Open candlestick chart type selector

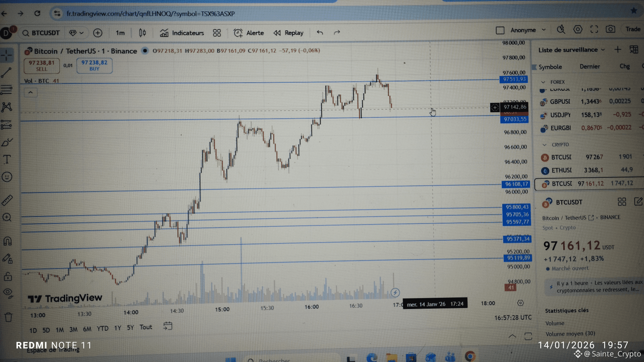point(142,33)
